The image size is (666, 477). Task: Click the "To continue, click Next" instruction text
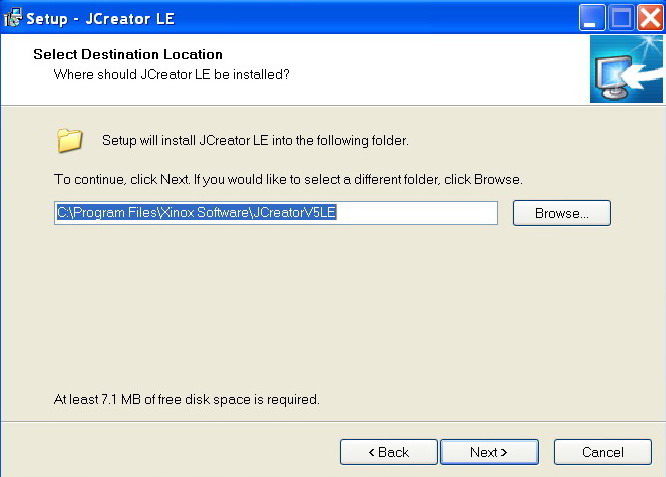(x=288, y=179)
